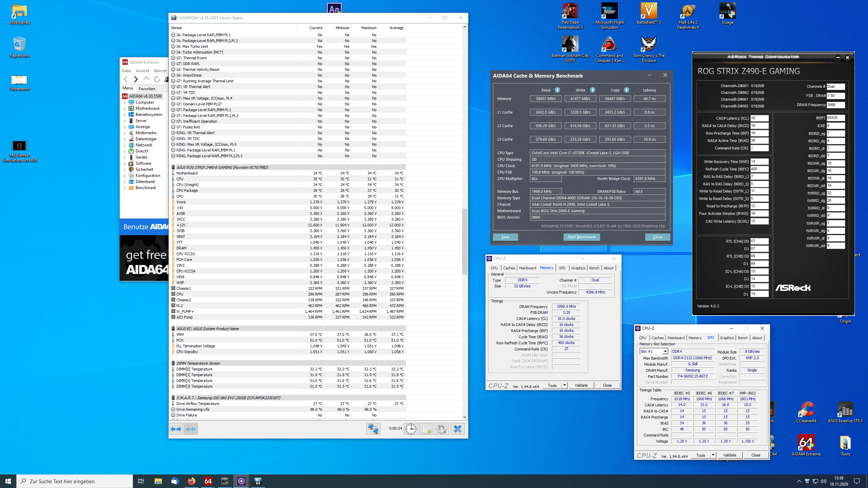Select ASUS Essence STX II desktop icon

point(845,412)
